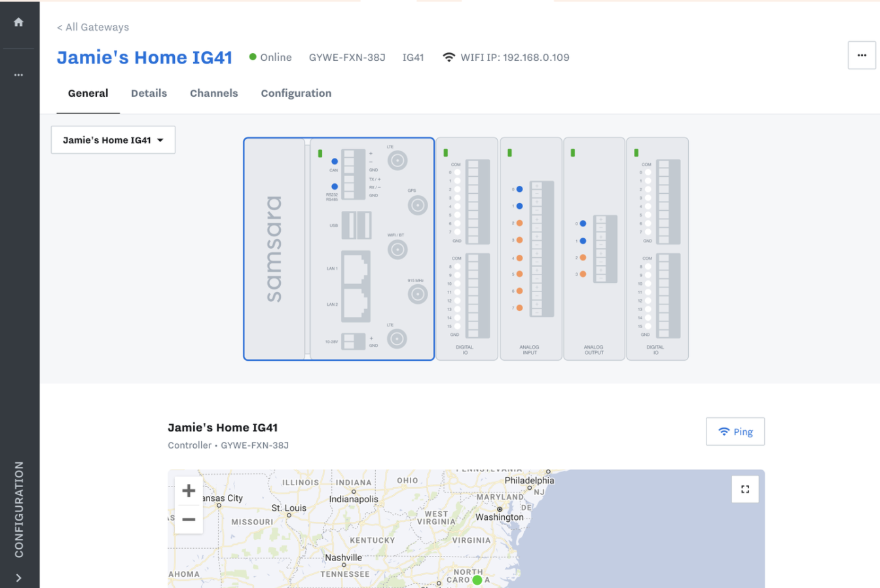Open the Channels tab
Viewport: 880px width, 588px height.
pyautogui.click(x=213, y=93)
